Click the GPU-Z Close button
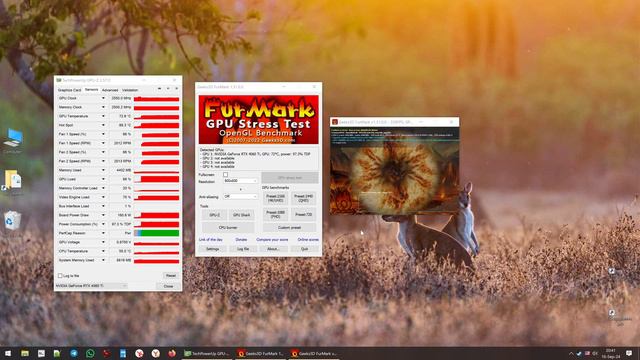This screenshot has height=360, width=640. [x=168, y=287]
